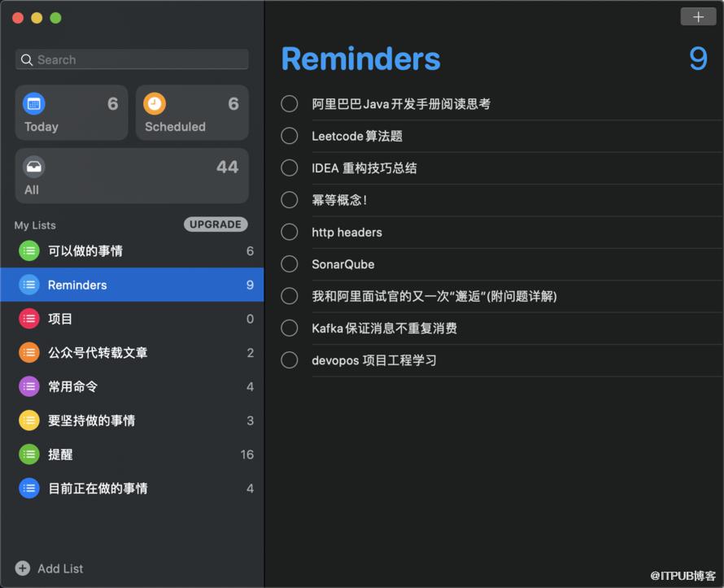Viewport: 724px width, 588px height.
Task: Open the 要坚持做的事情 list
Action: click(132, 420)
